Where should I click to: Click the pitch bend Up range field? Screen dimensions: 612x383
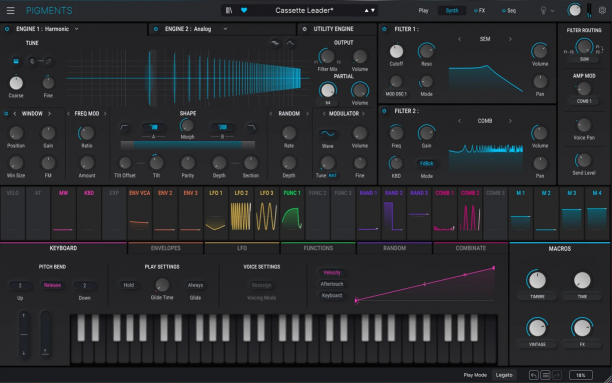point(20,286)
